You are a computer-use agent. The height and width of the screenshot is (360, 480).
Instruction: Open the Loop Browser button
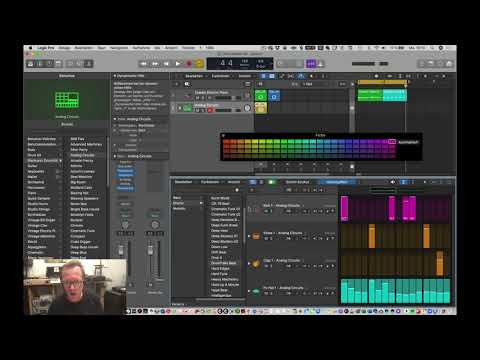pos(440,63)
